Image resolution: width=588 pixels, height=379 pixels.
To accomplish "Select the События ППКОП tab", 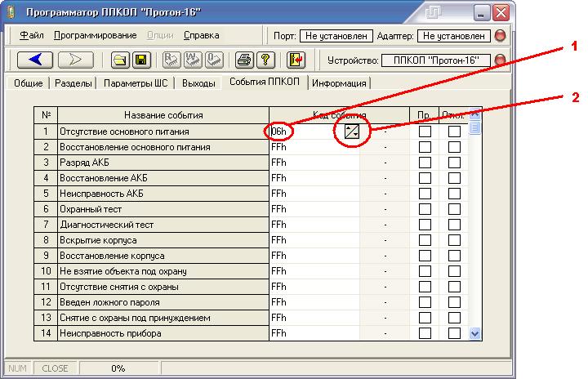I will tap(265, 82).
